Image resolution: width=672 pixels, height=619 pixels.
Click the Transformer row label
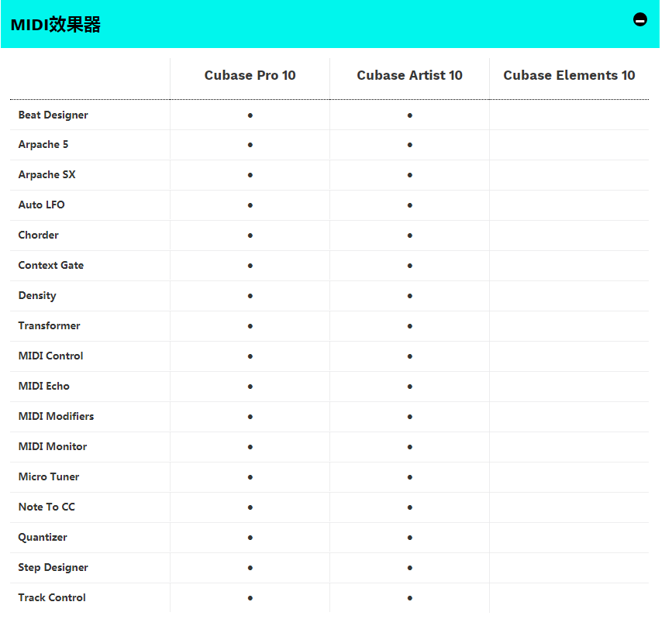coord(50,325)
